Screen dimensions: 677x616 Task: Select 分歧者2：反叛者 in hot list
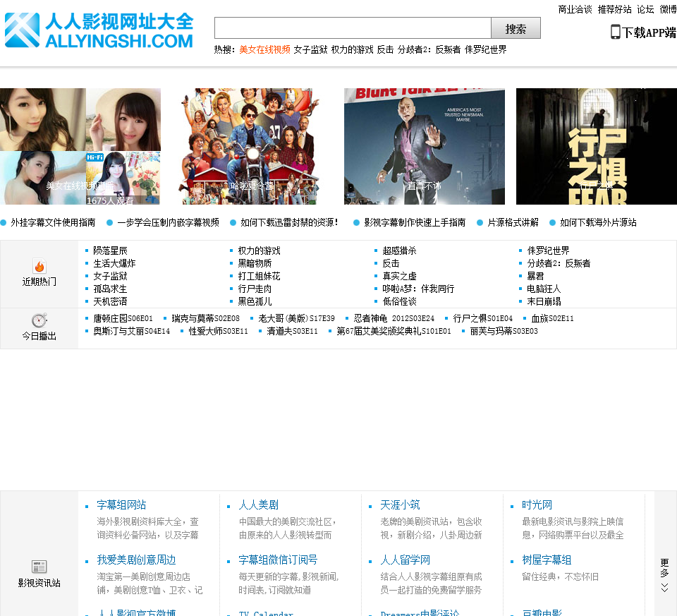click(559, 263)
